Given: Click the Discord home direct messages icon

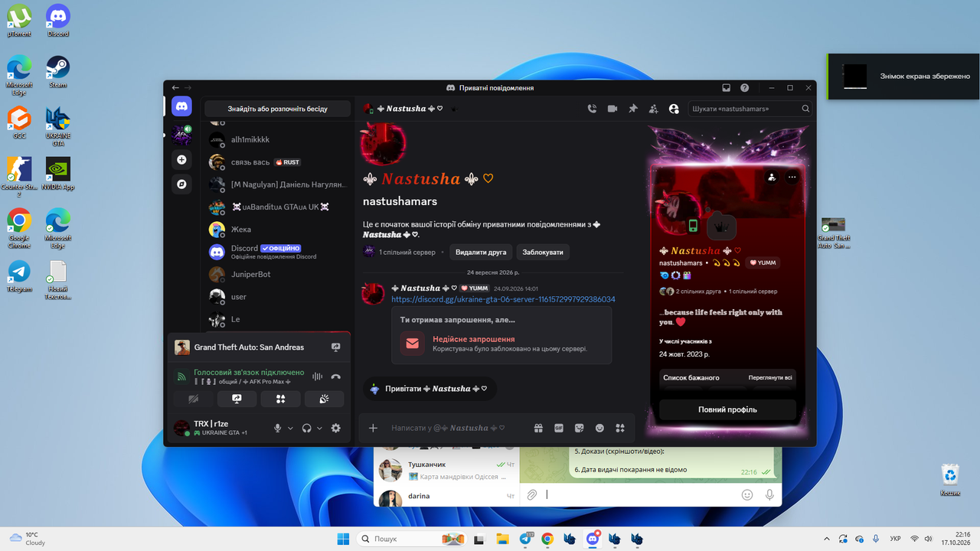Looking at the screenshot, I should [x=181, y=106].
